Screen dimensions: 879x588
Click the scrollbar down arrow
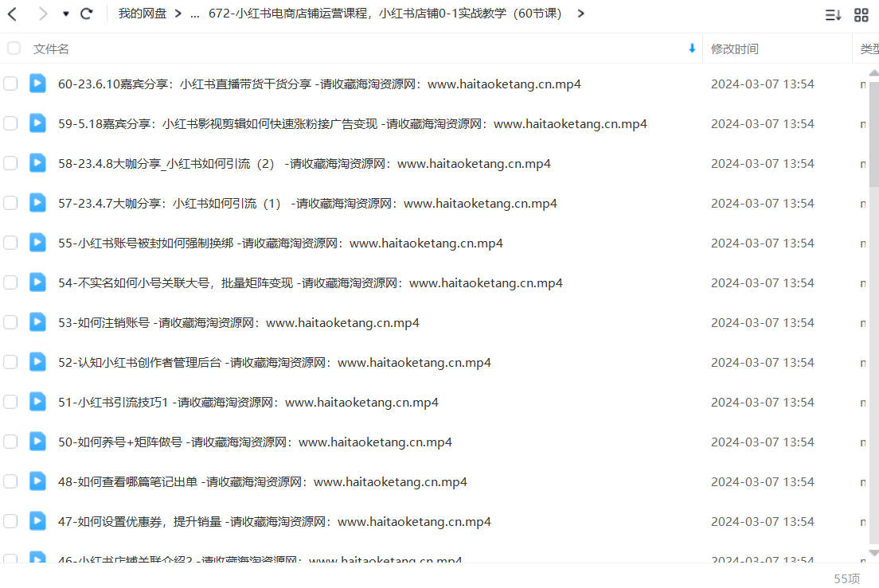pyautogui.click(x=874, y=553)
